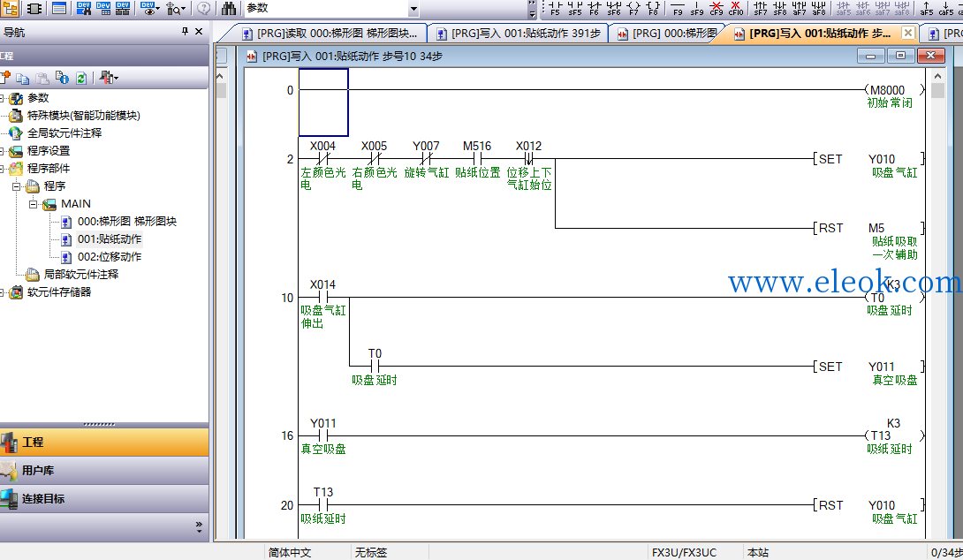Open data properties icon in navigation toolbar
This screenshot has width=963, height=560.
point(62,78)
